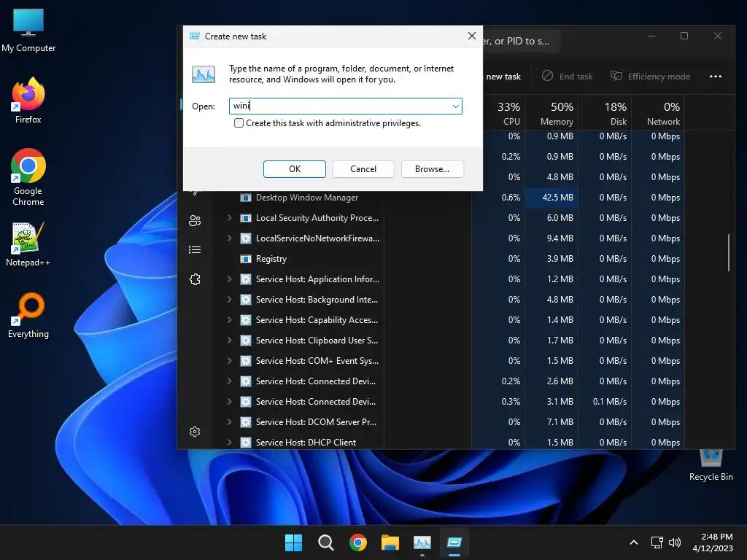Screen dimensions: 747x560
Task: Open the Details page in Task Manager sidebar
Action: coord(195,250)
